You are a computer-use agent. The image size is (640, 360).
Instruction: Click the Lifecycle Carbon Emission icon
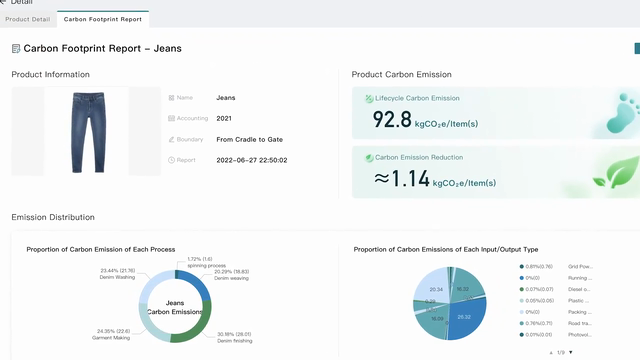[x=369, y=98]
